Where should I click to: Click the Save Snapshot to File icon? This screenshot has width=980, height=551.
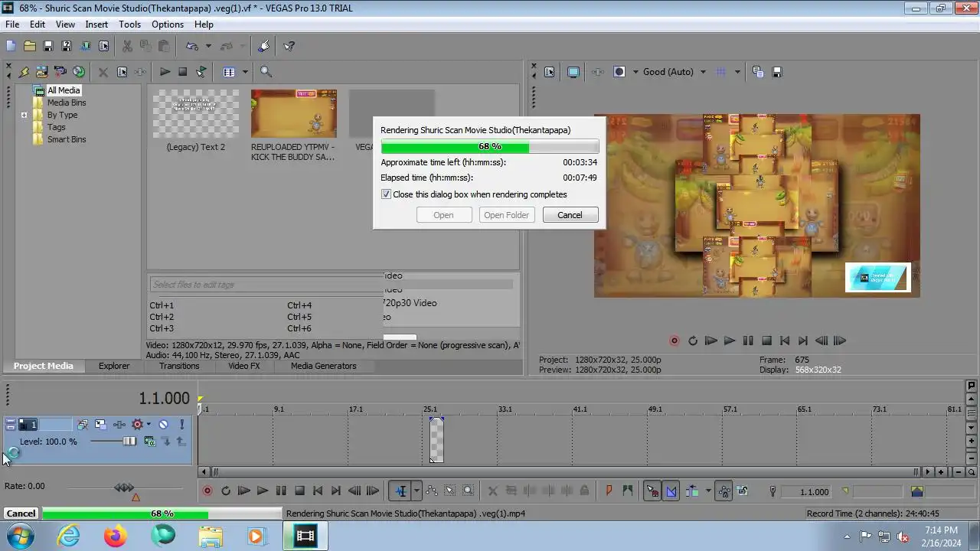[x=776, y=72]
